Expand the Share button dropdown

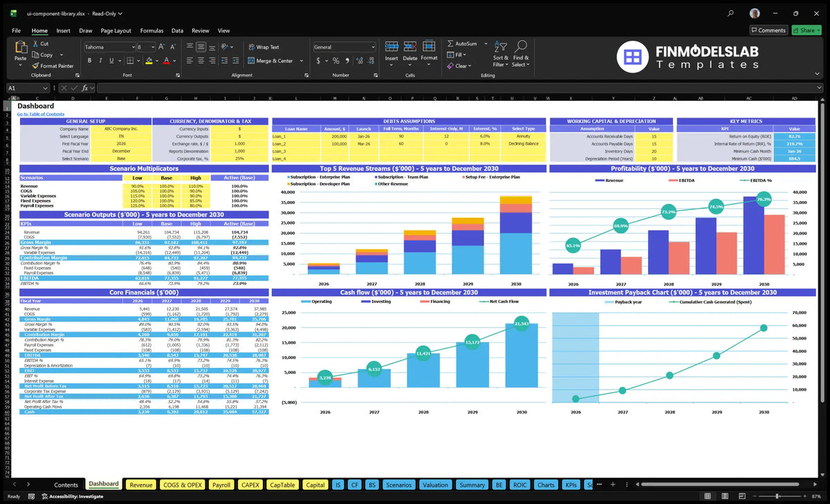tap(818, 30)
